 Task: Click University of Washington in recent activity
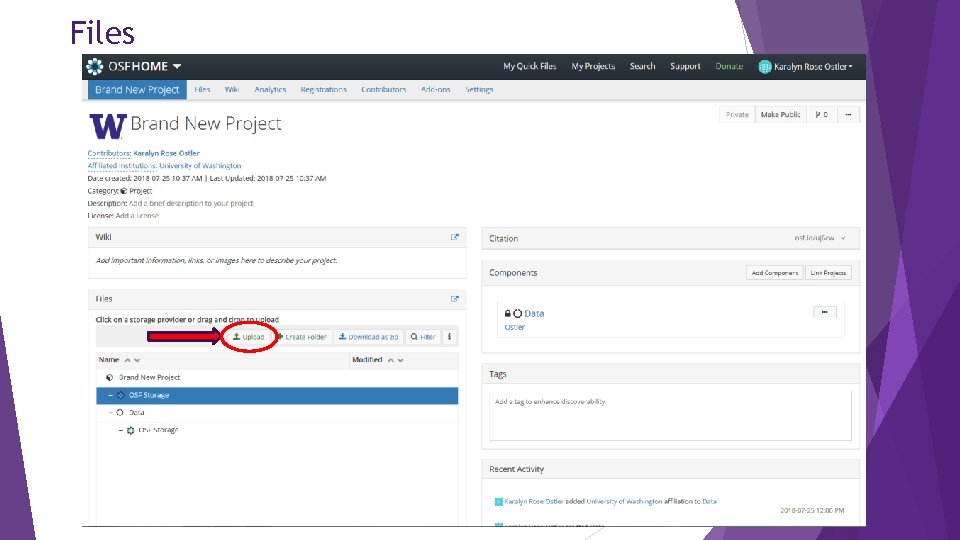point(624,501)
